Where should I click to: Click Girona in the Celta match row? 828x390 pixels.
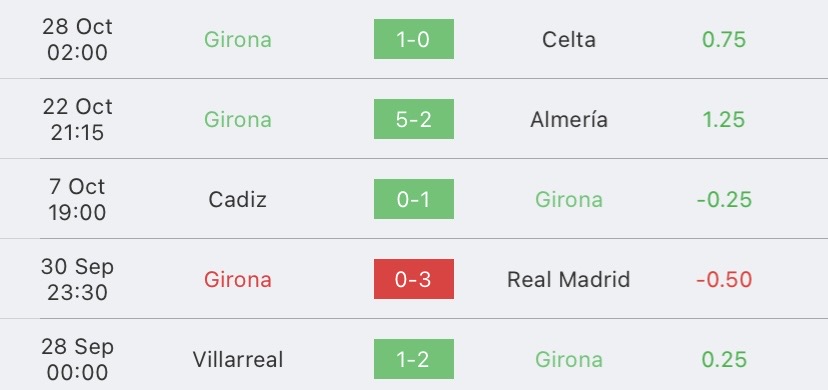tap(238, 40)
